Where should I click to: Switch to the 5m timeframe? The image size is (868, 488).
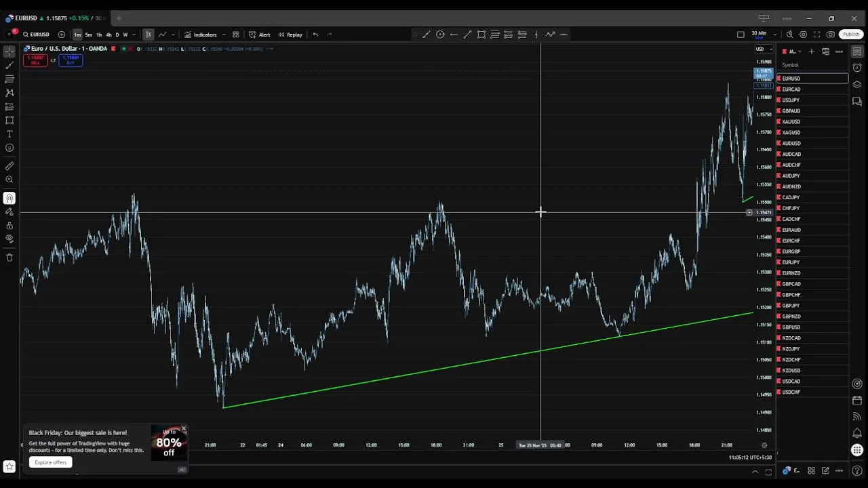(x=88, y=35)
